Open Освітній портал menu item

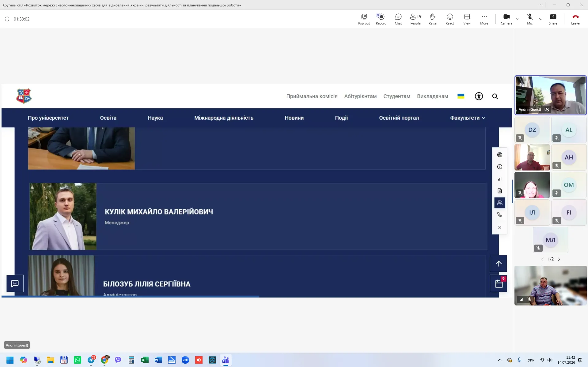click(399, 118)
